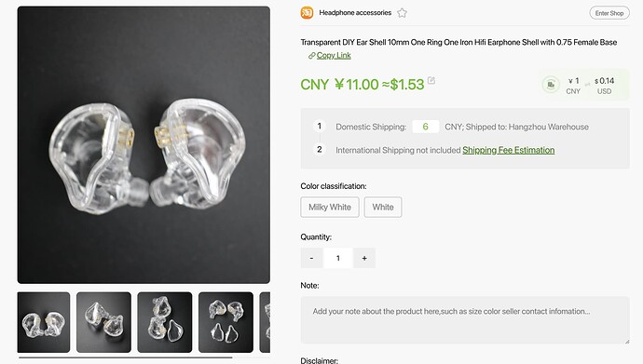Favorite the shop with the star icon
The height and width of the screenshot is (364, 643).
(402, 13)
